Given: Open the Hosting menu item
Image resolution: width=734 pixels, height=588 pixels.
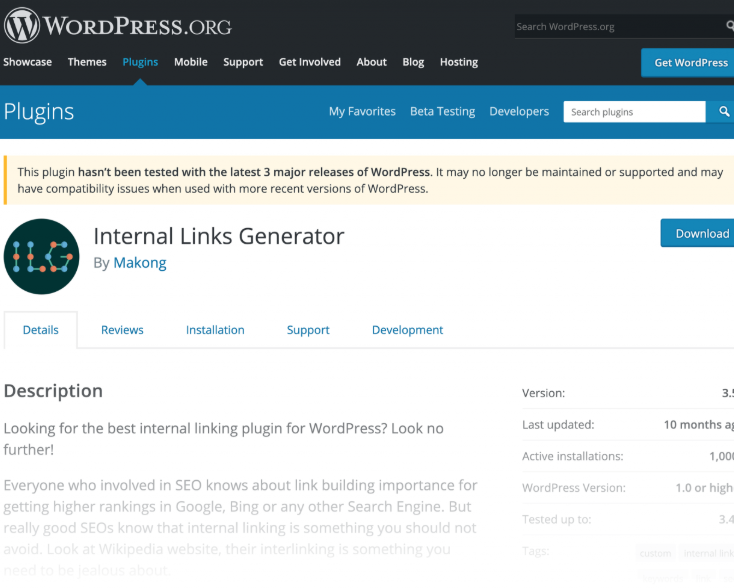Looking at the screenshot, I should (x=459, y=62).
